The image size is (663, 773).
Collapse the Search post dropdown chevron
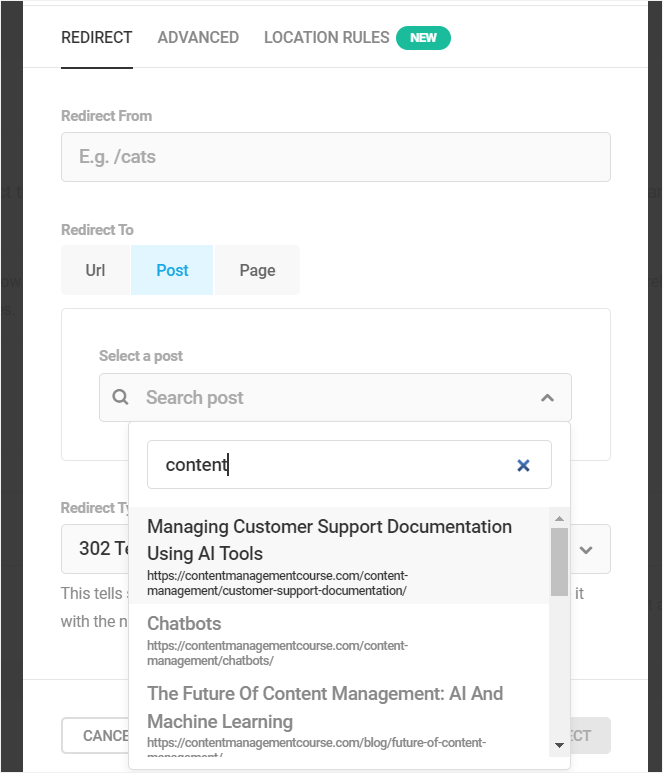click(x=547, y=398)
